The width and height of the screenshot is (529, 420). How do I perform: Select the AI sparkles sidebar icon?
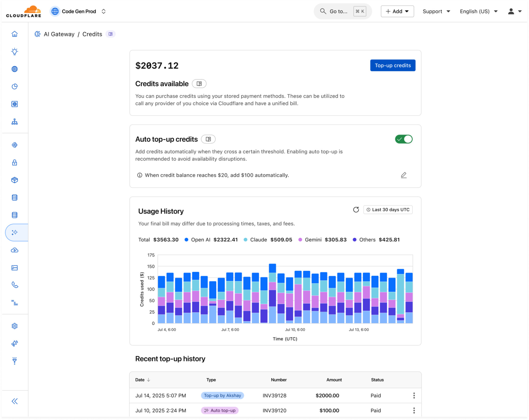(x=15, y=233)
